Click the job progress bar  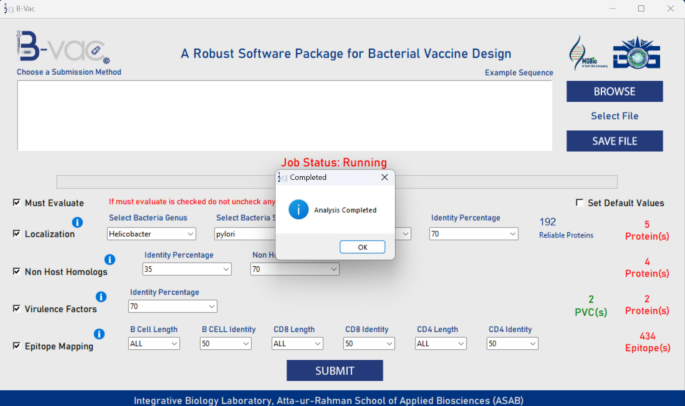pyautogui.click(x=337, y=182)
